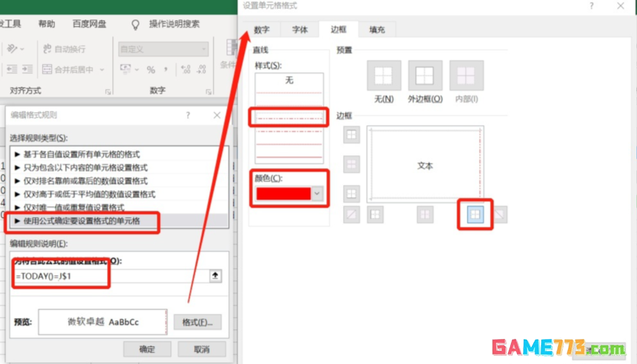Toggle the diagonal up border button
The image size is (637, 364).
[351, 215]
